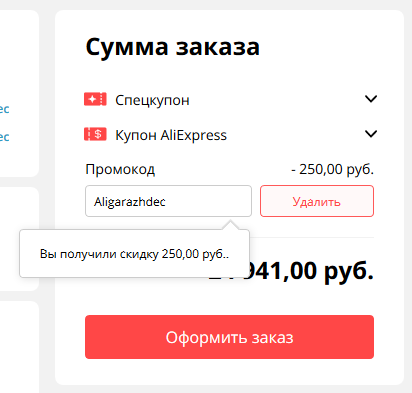412x393 pixels.
Task: Open the upper blue 'ec' link at left
Action: point(4,109)
